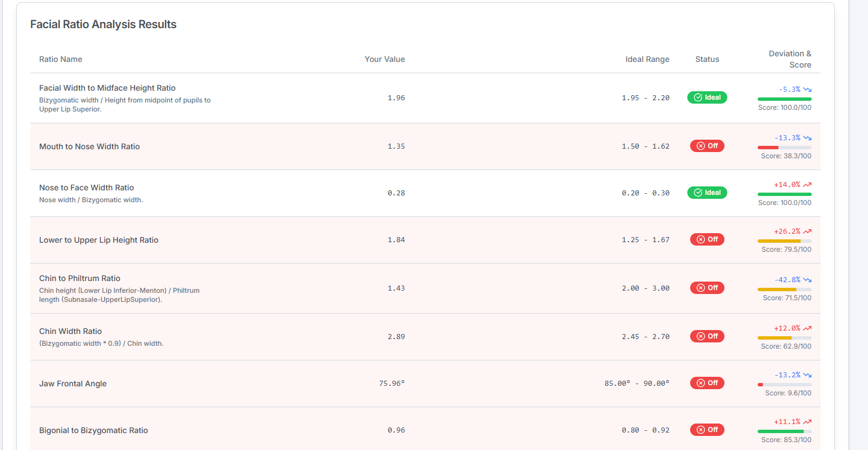The image size is (868, 450).
Task: Click the Off badge for Chin Width Ratio
Action: pyautogui.click(x=707, y=336)
